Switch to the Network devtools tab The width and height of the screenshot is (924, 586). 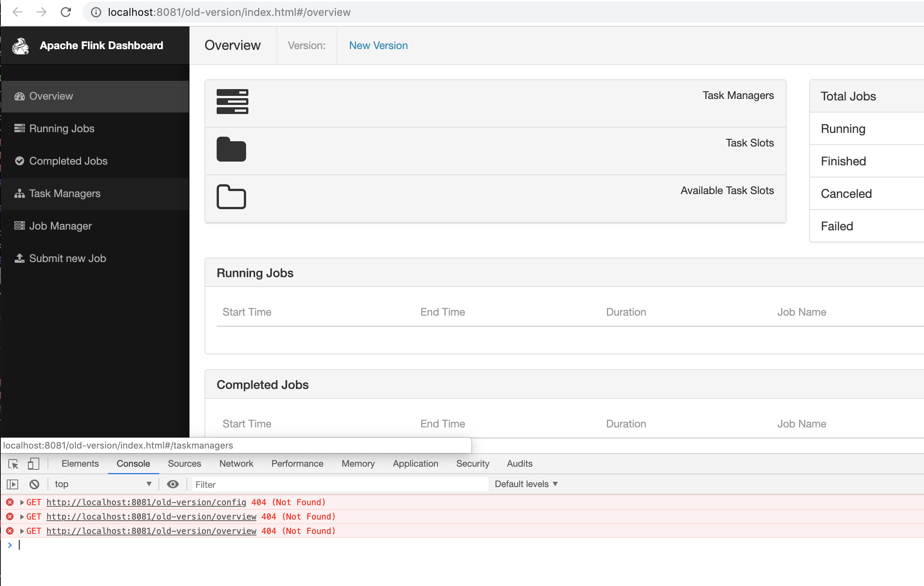(236, 464)
